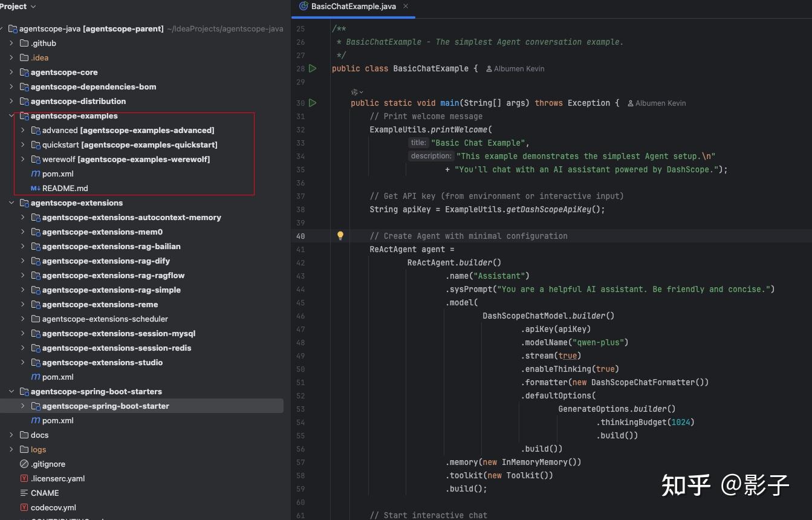
Task: Click the docs folder icon
Action: (24, 435)
